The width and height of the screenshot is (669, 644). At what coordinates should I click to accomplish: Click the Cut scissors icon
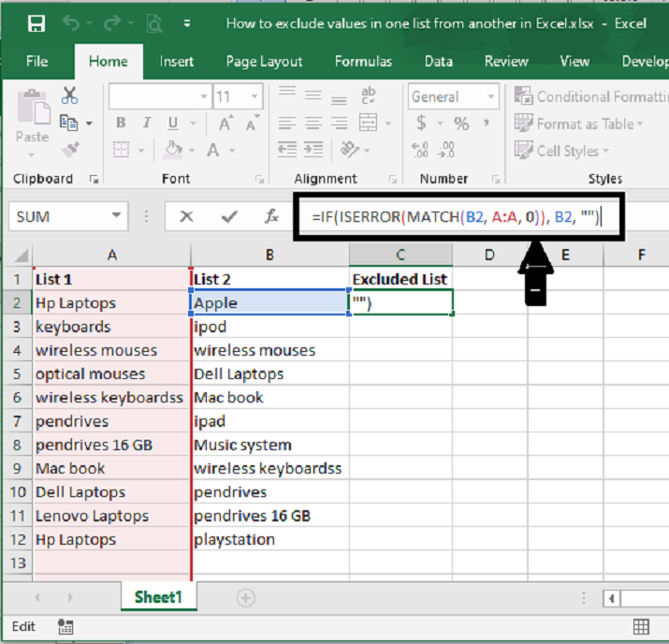69,95
